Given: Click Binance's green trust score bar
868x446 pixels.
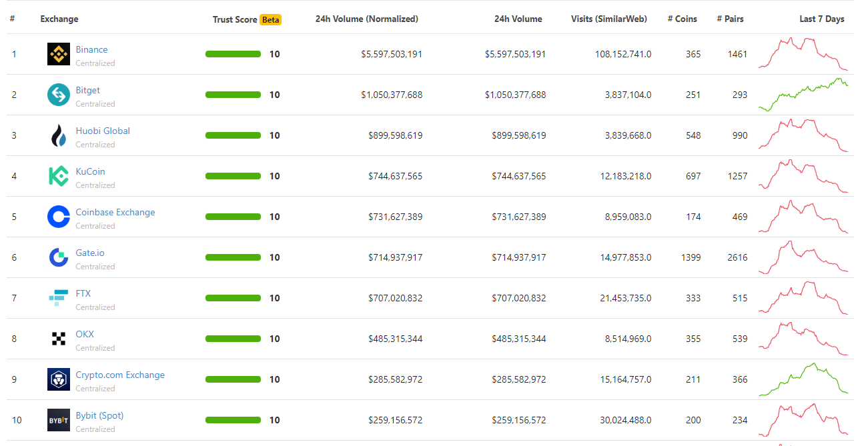Looking at the screenshot, I should click(x=233, y=54).
